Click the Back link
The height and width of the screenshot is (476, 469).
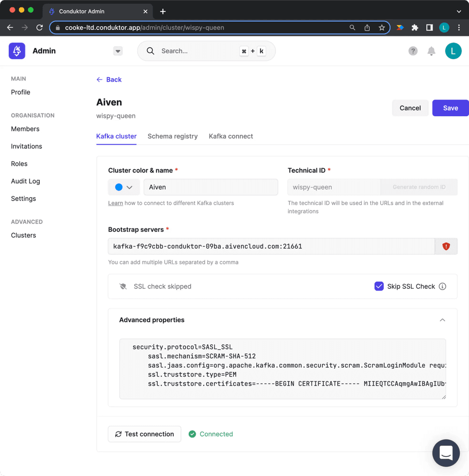(109, 79)
